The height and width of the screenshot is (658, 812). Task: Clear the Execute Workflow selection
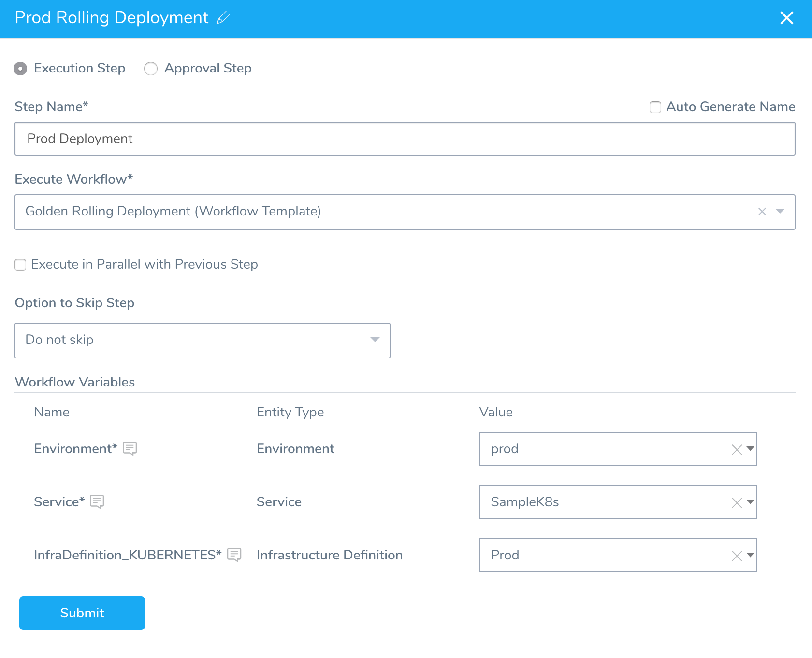click(762, 212)
